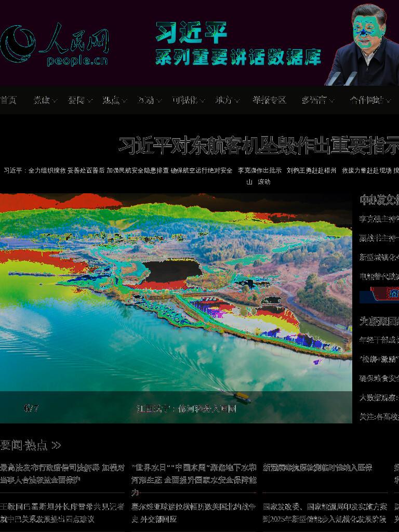The image size is (399, 532).
Task: Open article 塞尔维亚球迷拉横幅历数美国北约战争史
Action: (194, 513)
